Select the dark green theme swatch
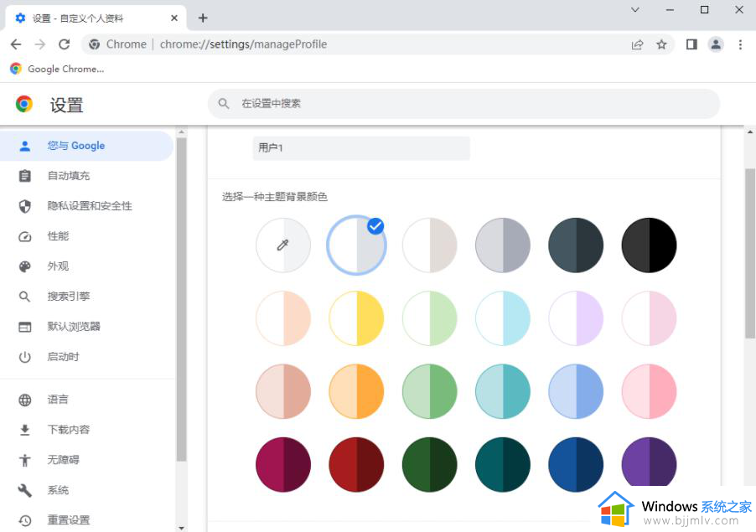This screenshot has width=756, height=532. 430,464
